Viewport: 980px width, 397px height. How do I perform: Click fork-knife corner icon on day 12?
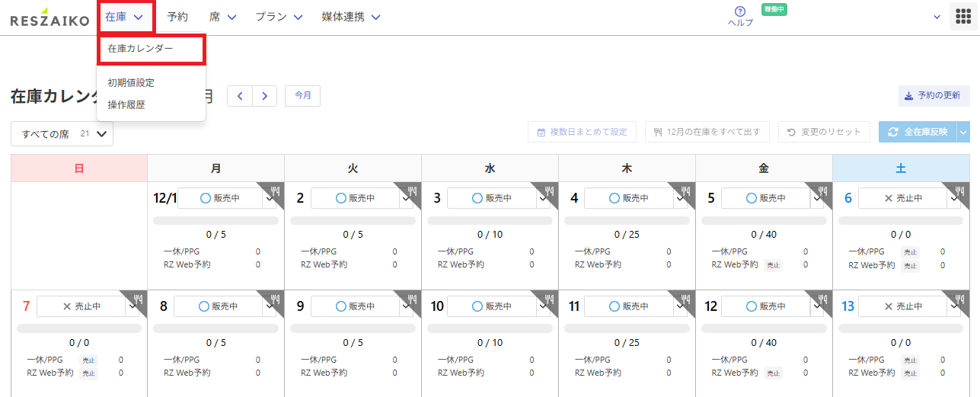coord(823,299)
